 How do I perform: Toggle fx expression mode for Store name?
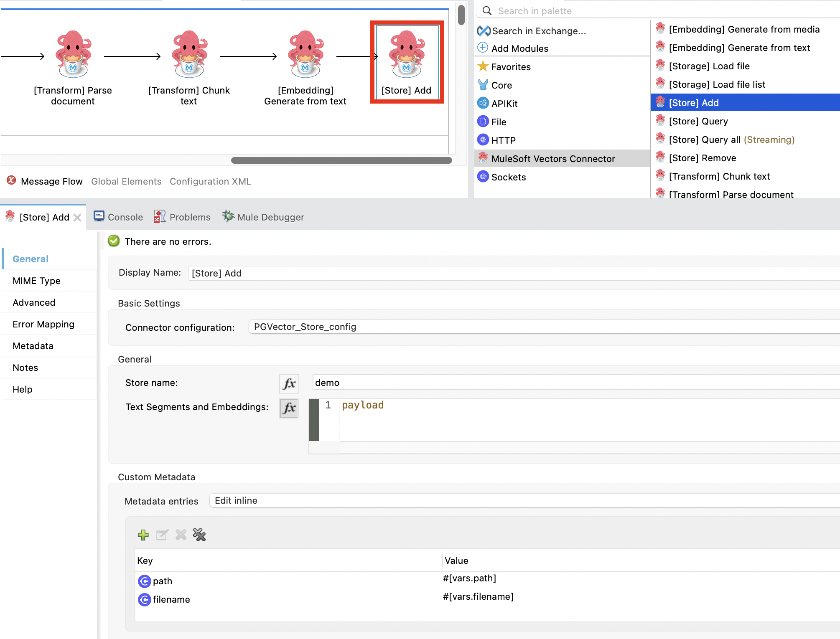coord(289,383)
